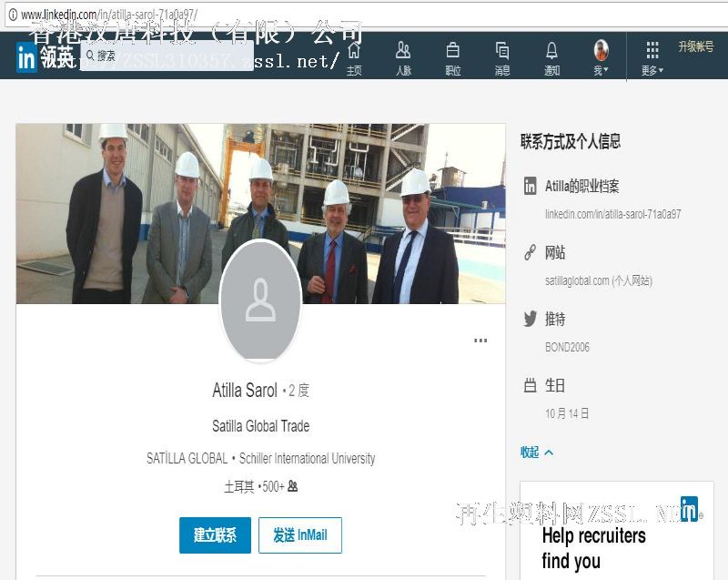Open the My Network (人脉) icon
This screenshot has width=728, height=580.
(403, 56)
